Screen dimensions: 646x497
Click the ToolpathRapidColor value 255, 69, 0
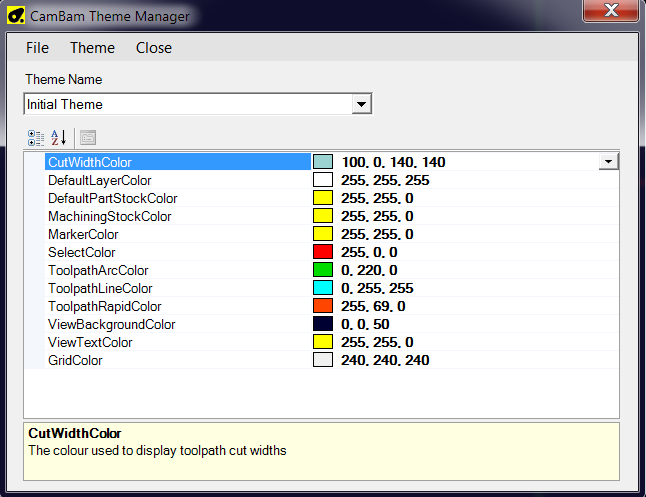(373, 306)
